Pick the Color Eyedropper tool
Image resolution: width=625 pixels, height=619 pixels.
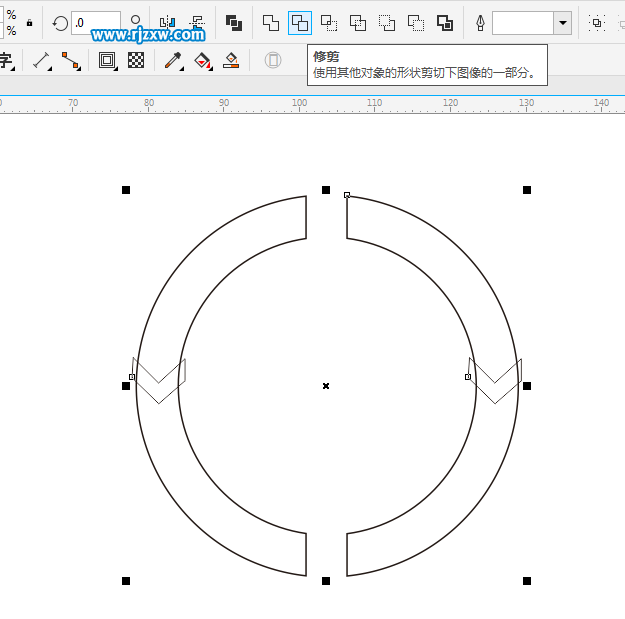click(173, 61)
